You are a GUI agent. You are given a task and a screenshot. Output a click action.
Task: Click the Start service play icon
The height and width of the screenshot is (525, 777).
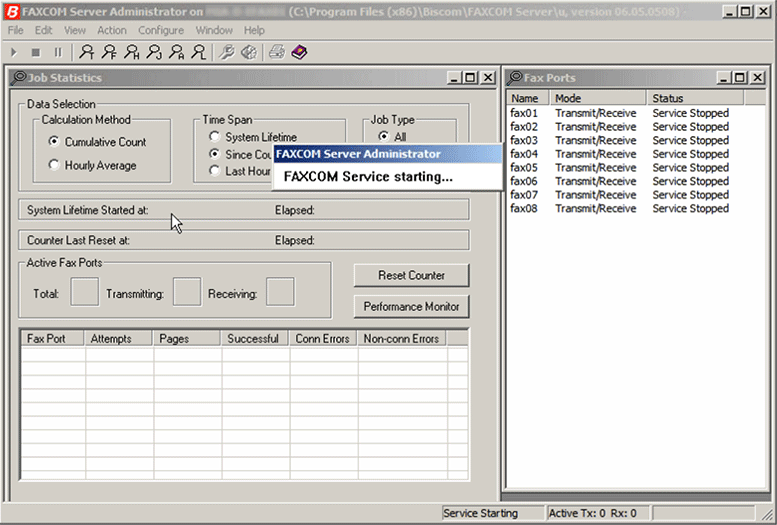[x=14, y=52]
